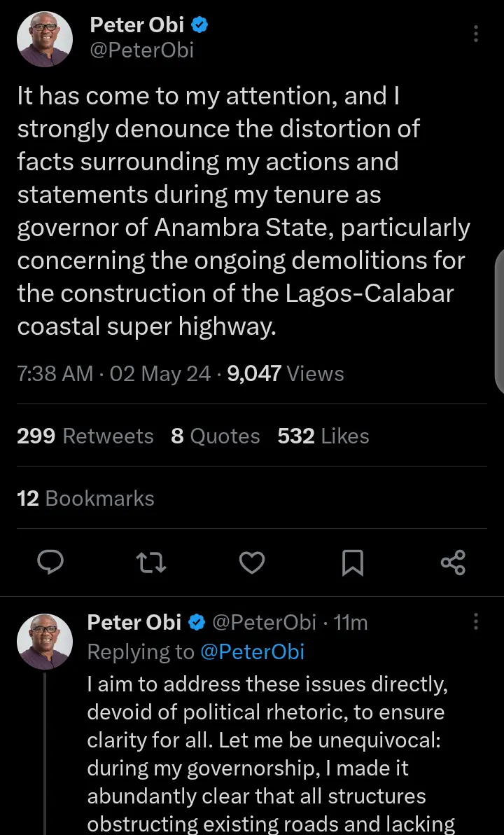
Task: Open the main tweet's three-dot menu
Action: pos(476,34)
